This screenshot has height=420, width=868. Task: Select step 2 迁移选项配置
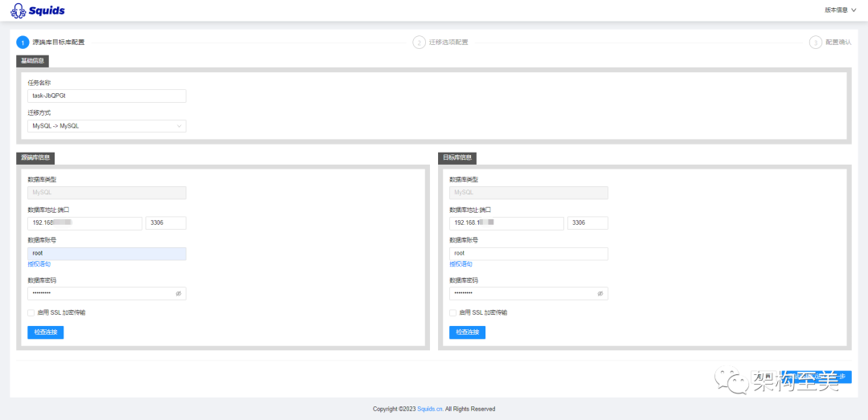440,43
